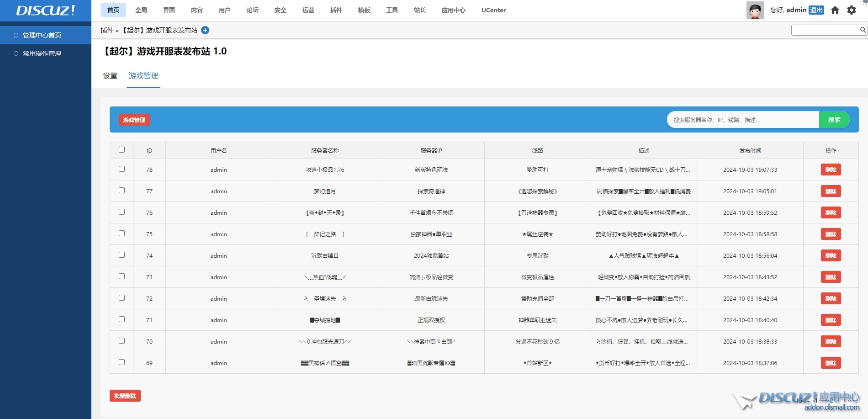The image size is (868, 419).
Task: Open the 应用中心 top menu
Action: pyautogui.click(x=454, y=10)
